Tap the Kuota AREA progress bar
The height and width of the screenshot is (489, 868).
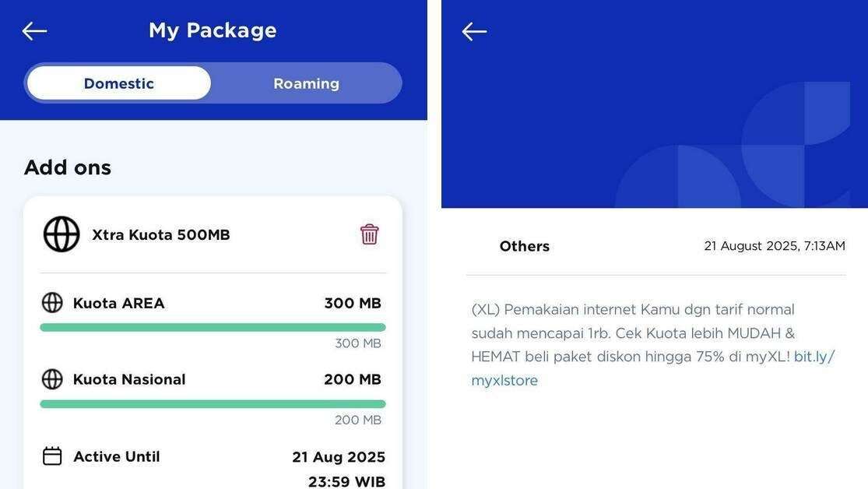[x=213, y=327]
